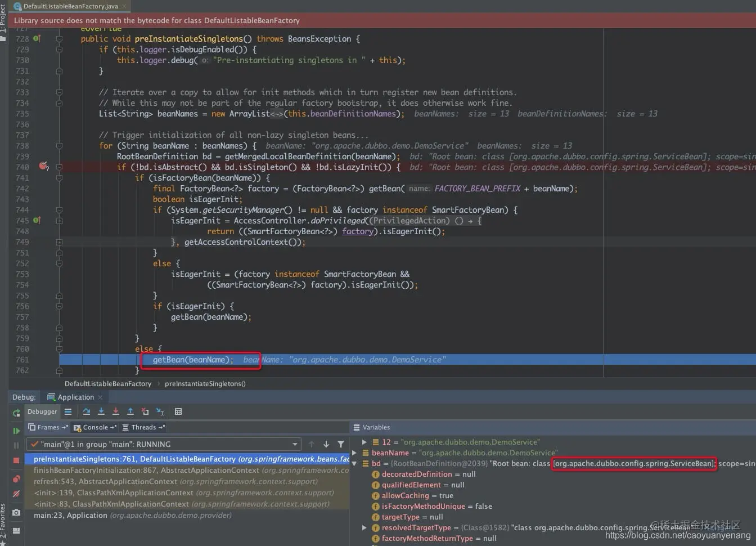756x546 pixels.
Task: Drop the current frame
Action: [x=145, y=411]
